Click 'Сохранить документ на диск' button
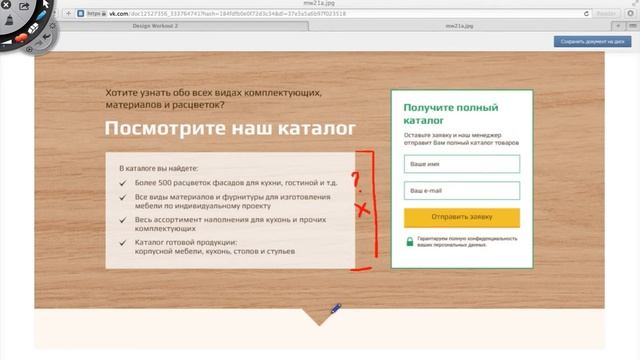 [x=592, y=41]
